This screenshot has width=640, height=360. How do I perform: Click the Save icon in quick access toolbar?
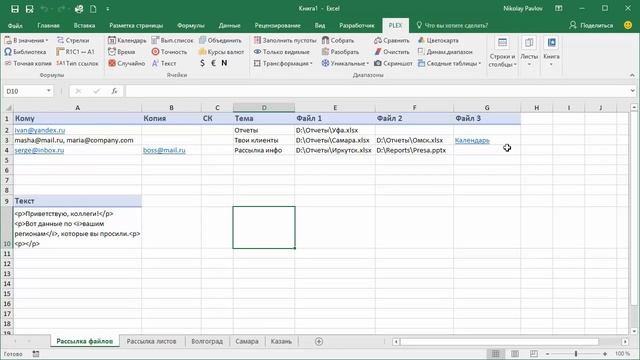coord(15,9)
